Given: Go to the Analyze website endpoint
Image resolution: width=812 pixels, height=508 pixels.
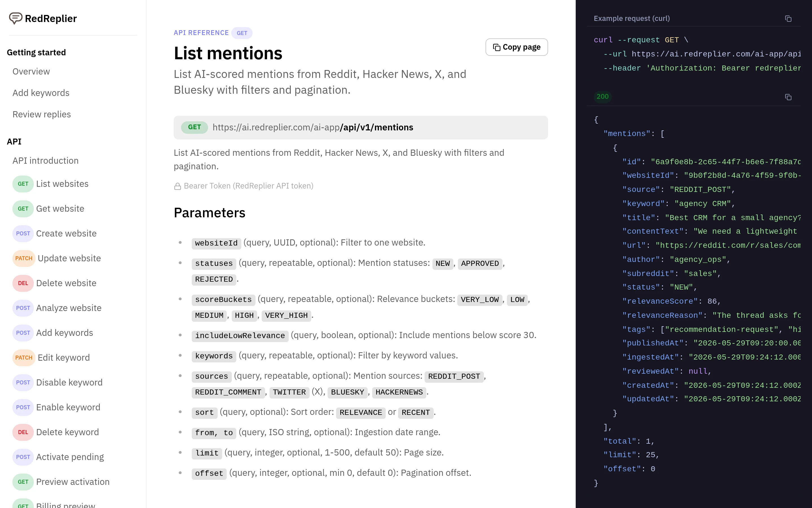Looking at the screenshot, I should tap(69, 308).
